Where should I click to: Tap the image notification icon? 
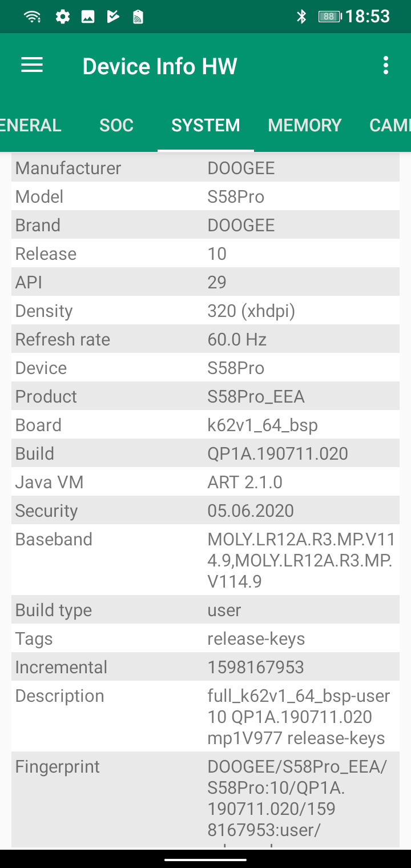click(88, 17)
